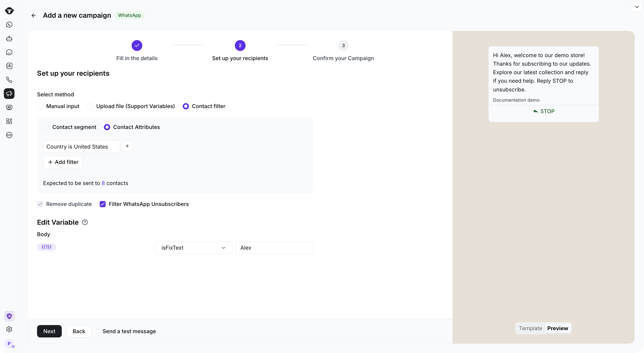
Task: Click the Add filter button
Action: click(63, 162)
